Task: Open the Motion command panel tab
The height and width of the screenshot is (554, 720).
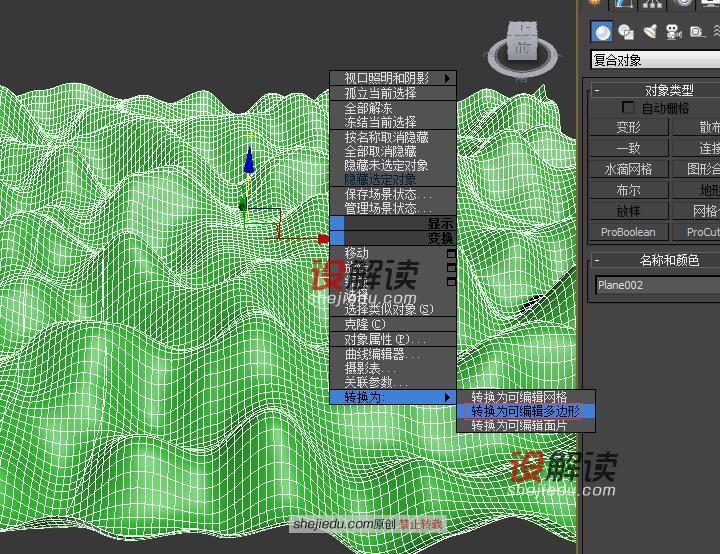Action: click(683, 4)
